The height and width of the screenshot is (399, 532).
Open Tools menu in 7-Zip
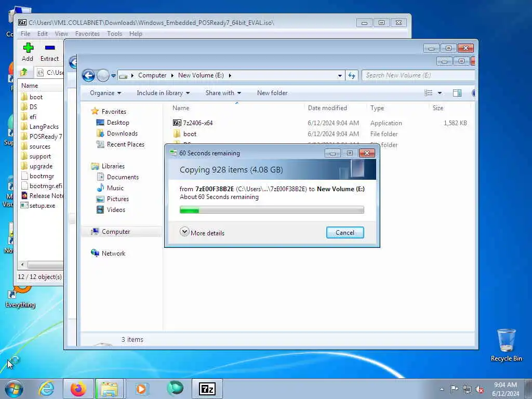point(115,34)
